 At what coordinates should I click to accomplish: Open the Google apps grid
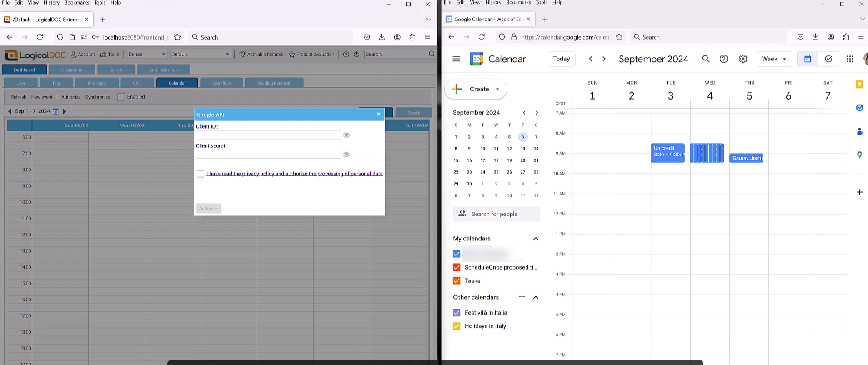tap(850, 59)
